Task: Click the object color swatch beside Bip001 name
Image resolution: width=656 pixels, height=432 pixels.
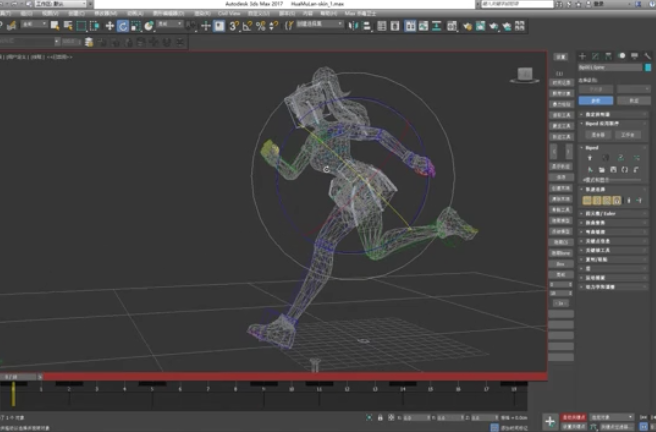Action: pyautogui.click(x=647, y=68)
